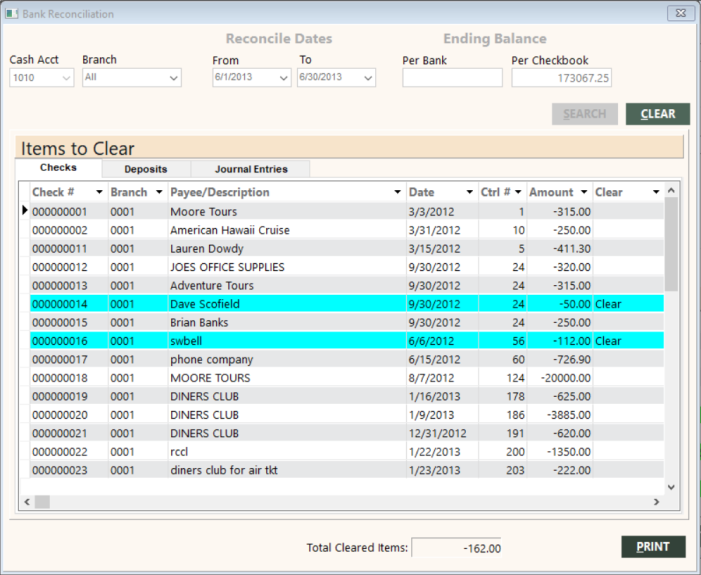This screenshot has height=575, width=701.
Task: Click the horizontal scrollbar thumb
Action: pos(42,502)
